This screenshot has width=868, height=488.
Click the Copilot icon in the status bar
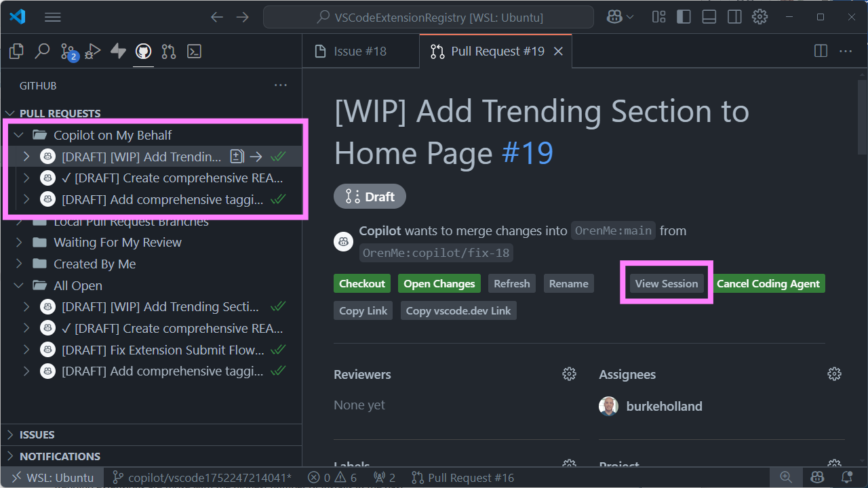coord(817,477)
